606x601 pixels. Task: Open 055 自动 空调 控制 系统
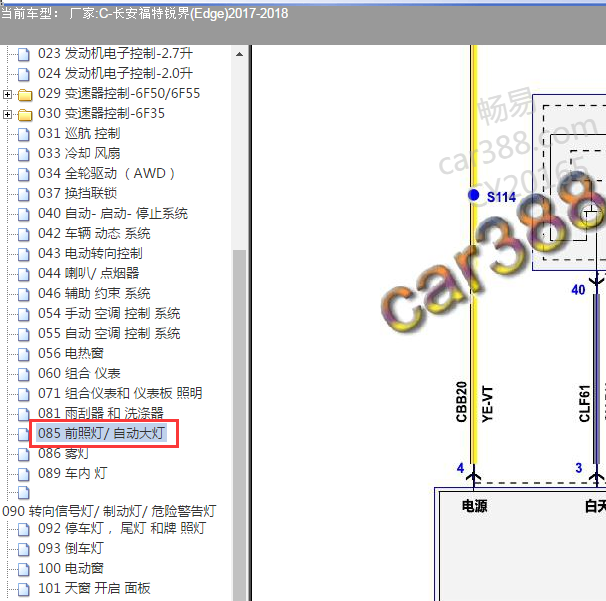(109, 334)
